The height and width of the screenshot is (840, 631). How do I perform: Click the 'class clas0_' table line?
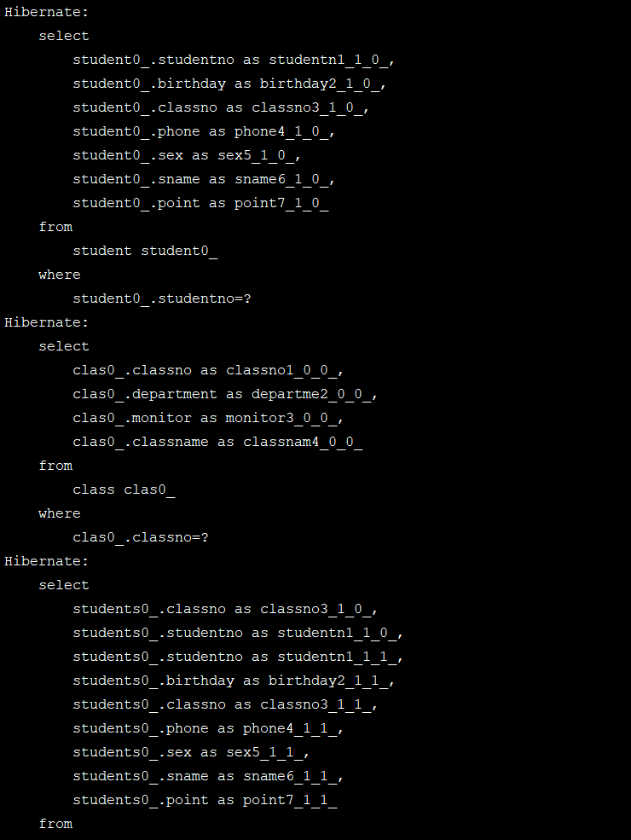pos(124,490)
